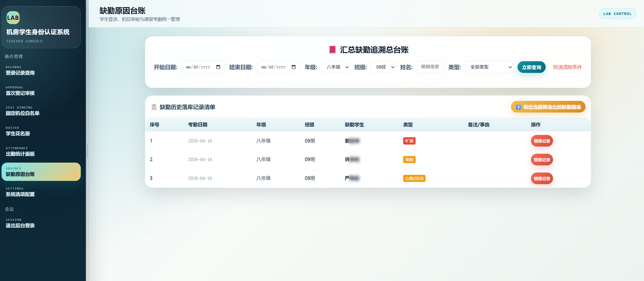Go to 首次登记审核 page
644x281 pixels.
click(x=41, y=91)
